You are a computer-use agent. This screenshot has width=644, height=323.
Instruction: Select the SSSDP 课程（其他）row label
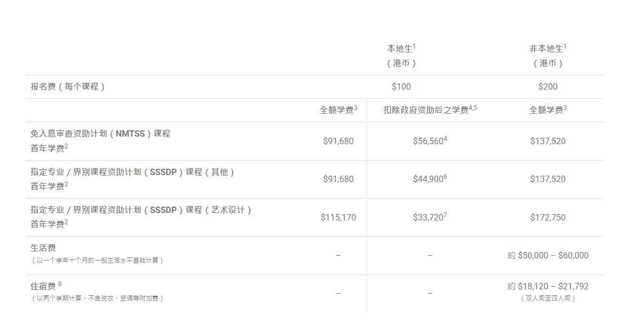click(x=133, y=172)
